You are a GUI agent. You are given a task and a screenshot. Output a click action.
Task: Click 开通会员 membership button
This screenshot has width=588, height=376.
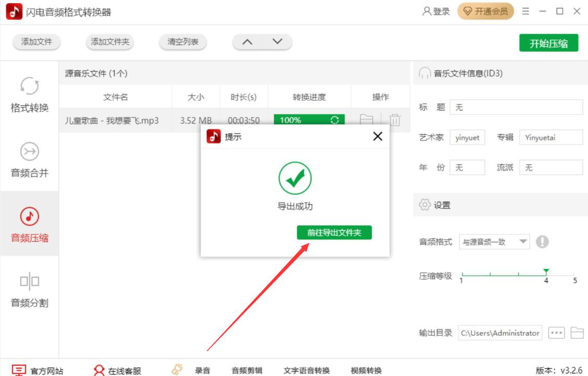coord(485,11)
